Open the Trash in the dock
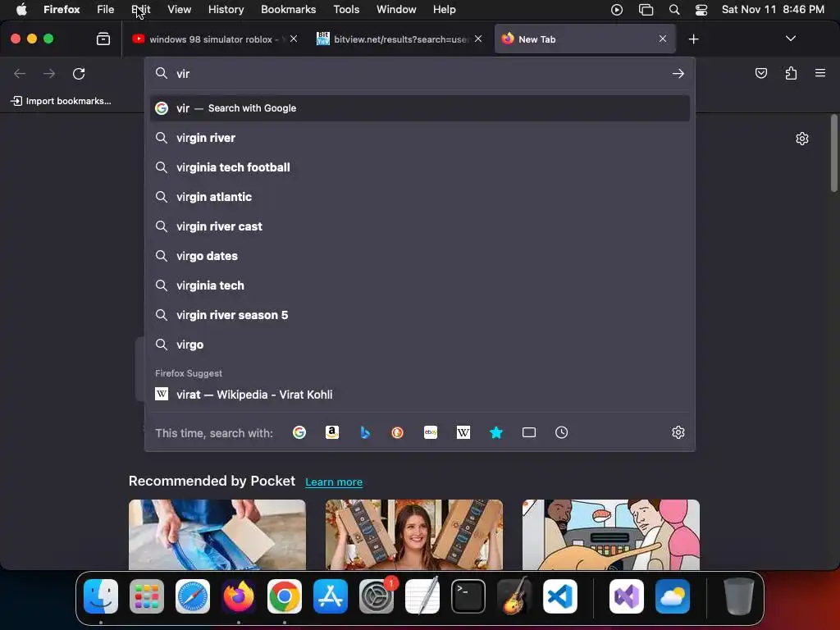The image size is (840, 630). pos(739,596)
